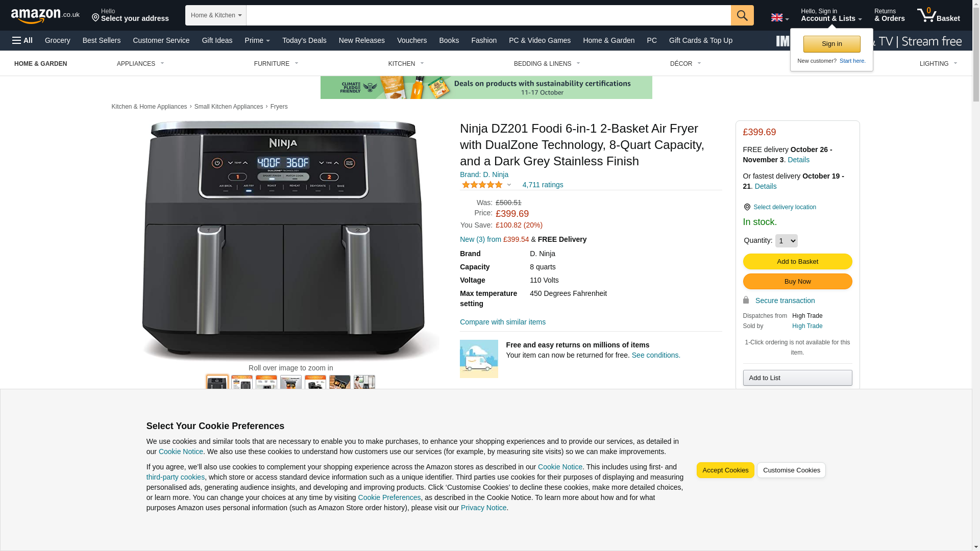Open the Home & Kitchen search category dropdown
This screenshot has width=980, height=551.
coord(215,15)
